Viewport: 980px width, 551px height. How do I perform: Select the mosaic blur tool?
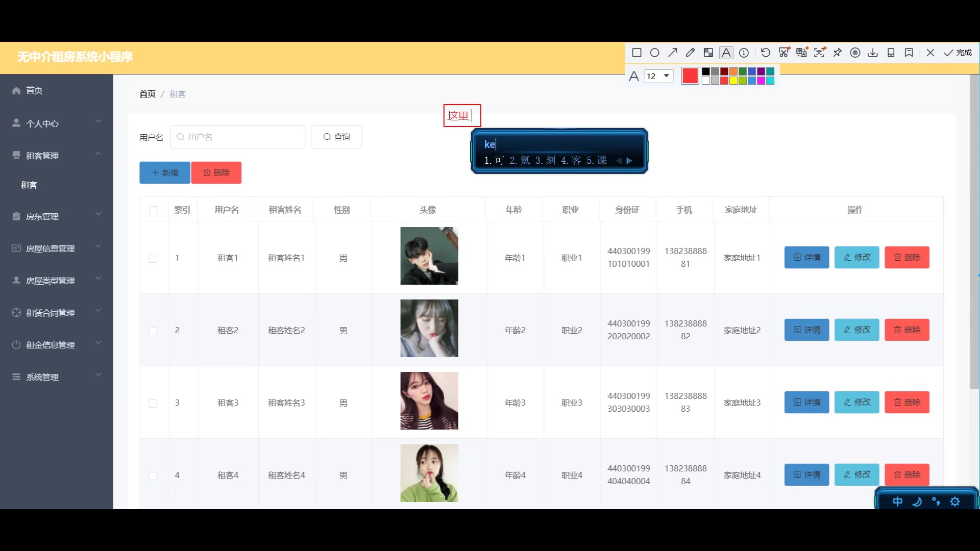pyautogui.click(x=708, y=53)
